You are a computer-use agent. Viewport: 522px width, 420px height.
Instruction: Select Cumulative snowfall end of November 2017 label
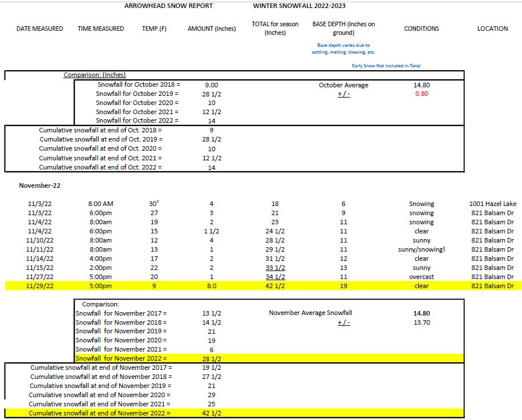click(101, 367)
